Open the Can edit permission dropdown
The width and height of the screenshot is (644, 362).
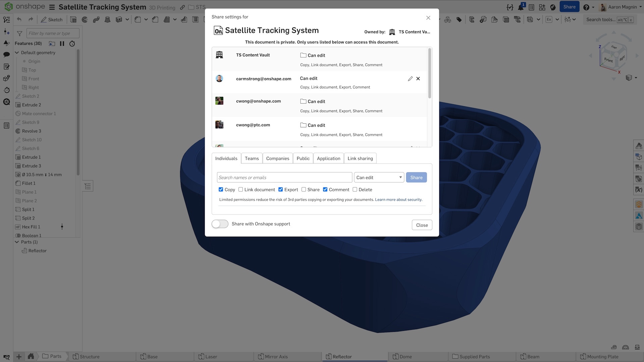379,177
